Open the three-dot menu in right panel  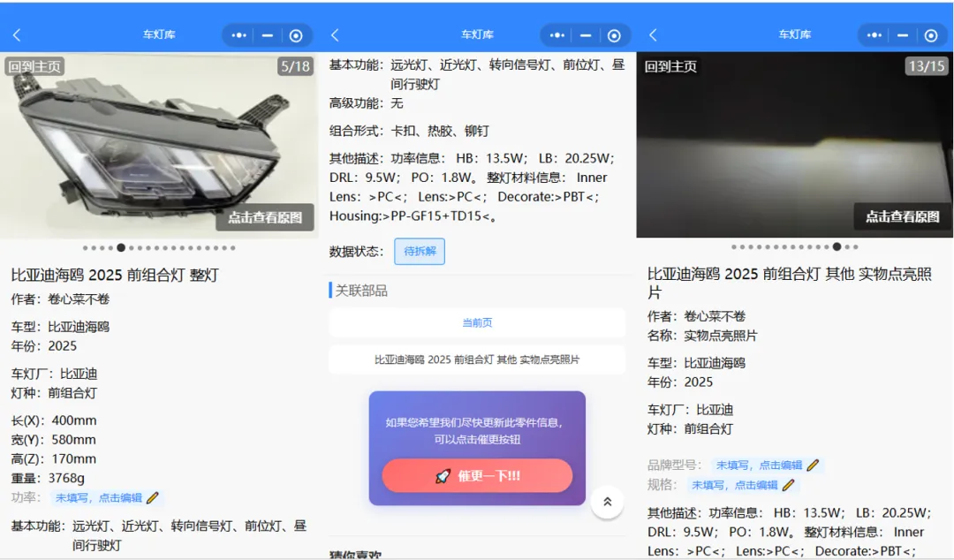874,35
